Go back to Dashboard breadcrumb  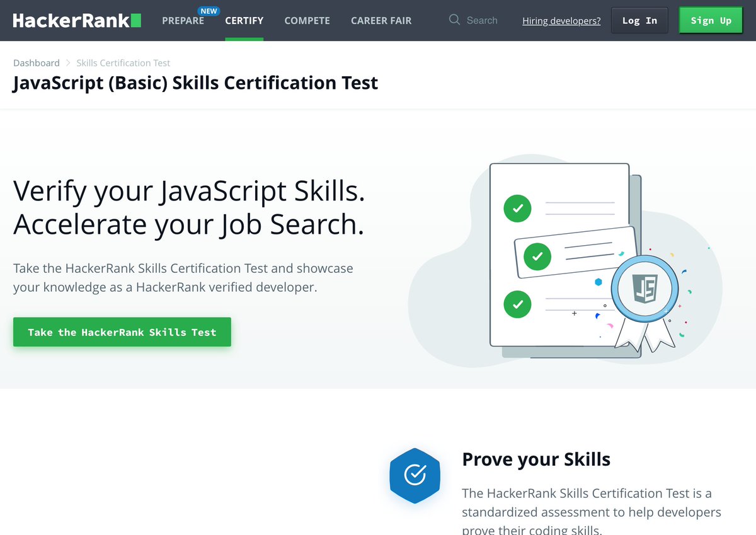click(x=37, y=63)
